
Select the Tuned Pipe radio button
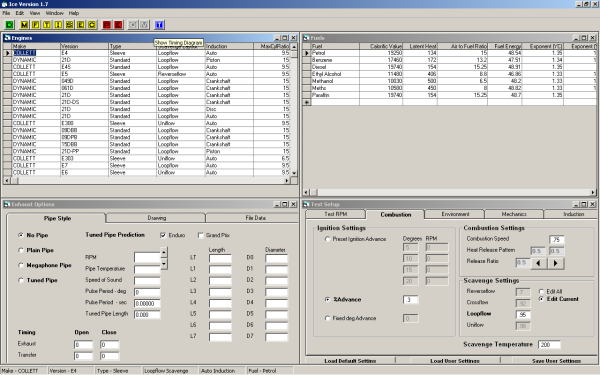(21, 280)
